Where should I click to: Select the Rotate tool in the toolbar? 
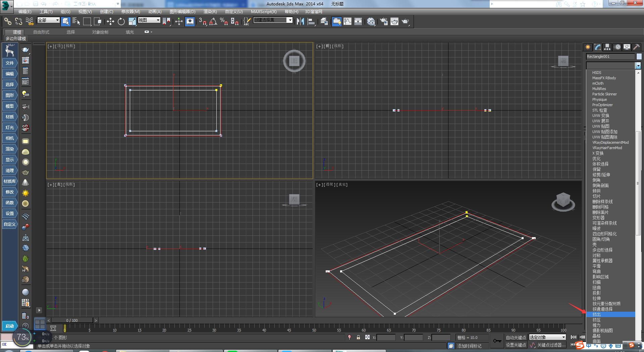[121, 21]
